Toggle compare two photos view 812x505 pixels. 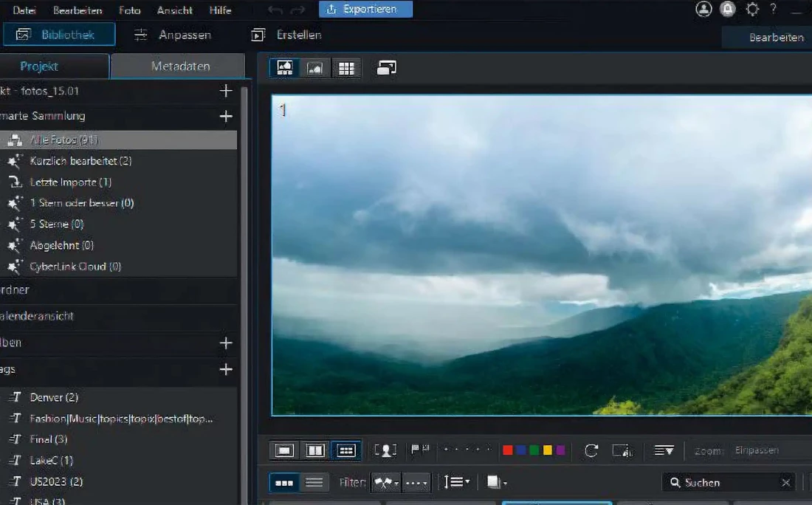pos(315,450)
